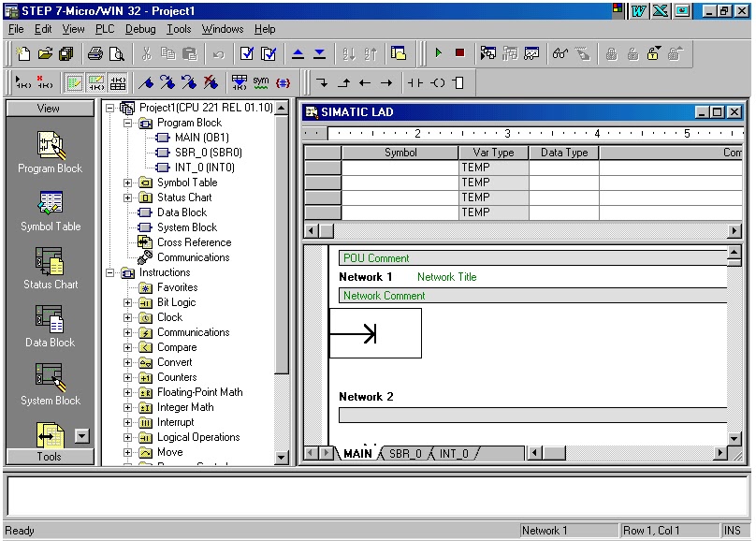The height and width of the screenshot is (541, 756).
Task: Toggle network comments display
Action: point(96,83)
